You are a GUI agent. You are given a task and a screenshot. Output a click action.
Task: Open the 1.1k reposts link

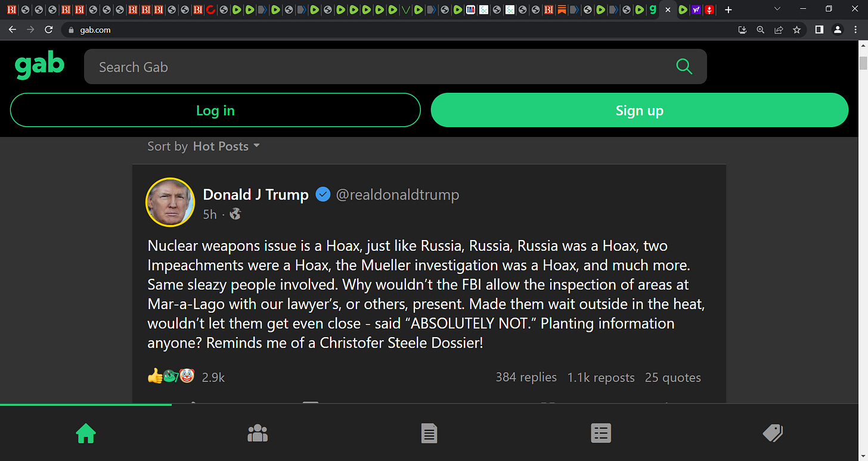[x=601, y=377]
